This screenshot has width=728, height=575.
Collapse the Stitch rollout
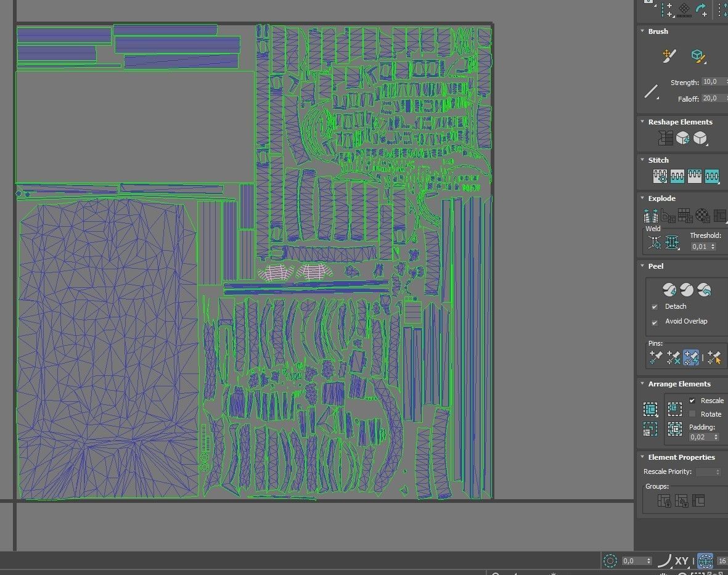pyautogui.click(x=642, y=160)
